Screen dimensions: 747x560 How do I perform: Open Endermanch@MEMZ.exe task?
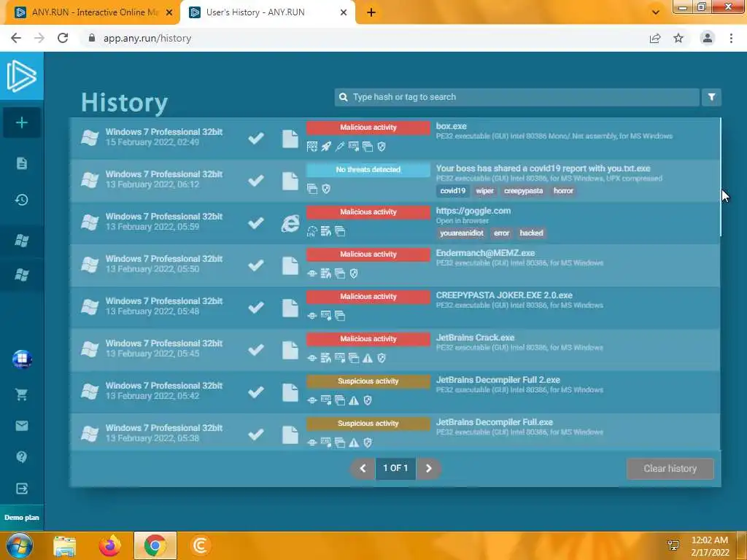pos(485,253)
